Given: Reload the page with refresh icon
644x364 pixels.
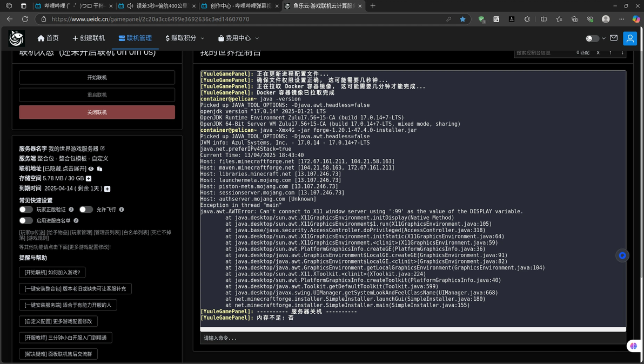Looking at the screenshot, I should (x=25, y=19).
